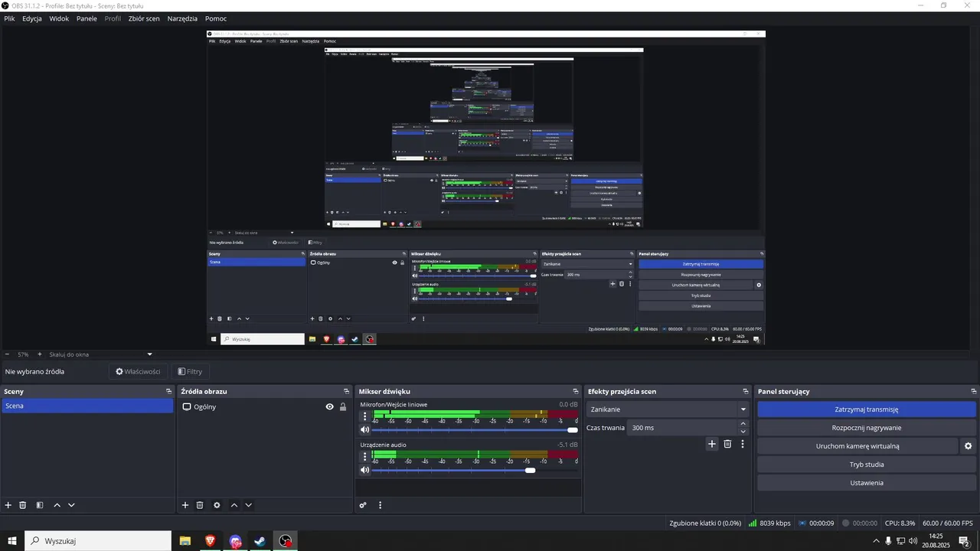Open source properties gear in Źródła obrazu

click(217, 505)
